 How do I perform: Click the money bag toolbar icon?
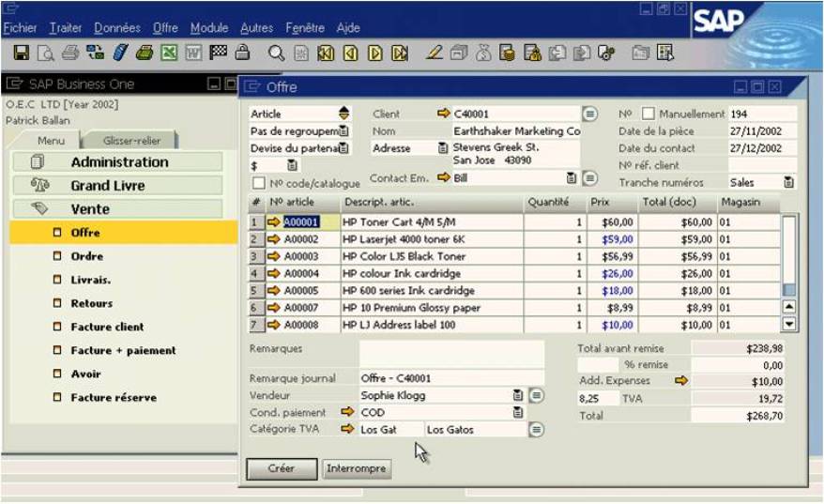(x=483, y=53)
